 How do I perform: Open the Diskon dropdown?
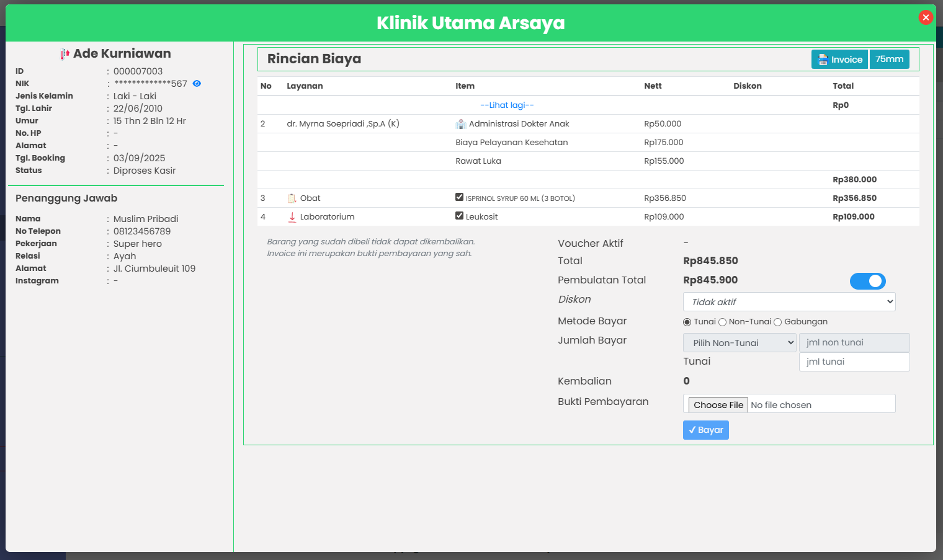tap(789, 302)
